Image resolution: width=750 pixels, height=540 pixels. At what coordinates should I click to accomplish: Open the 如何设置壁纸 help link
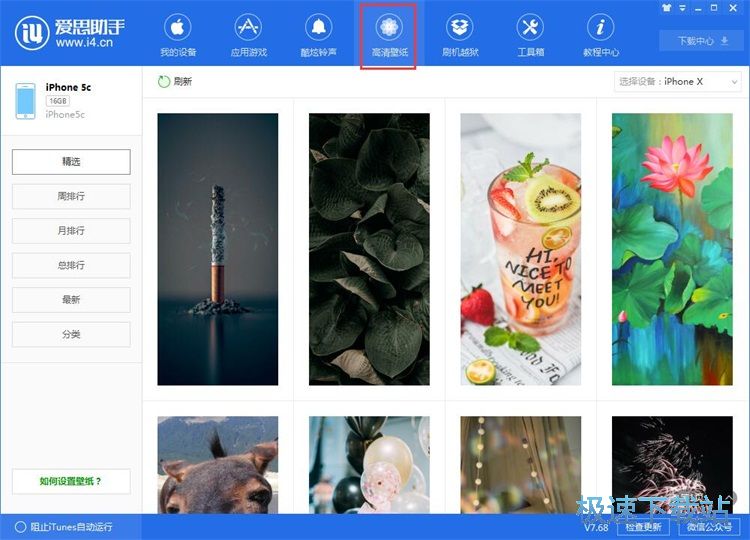pos(71,481)
